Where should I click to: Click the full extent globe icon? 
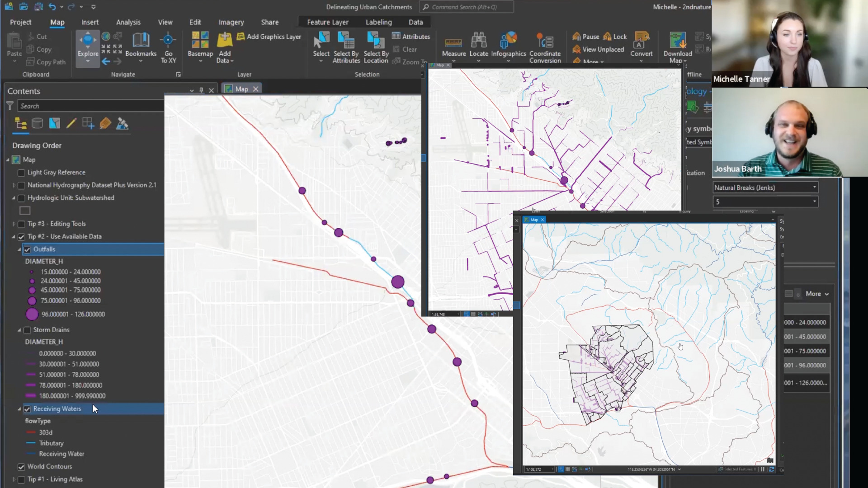click(x=106, y=36)
